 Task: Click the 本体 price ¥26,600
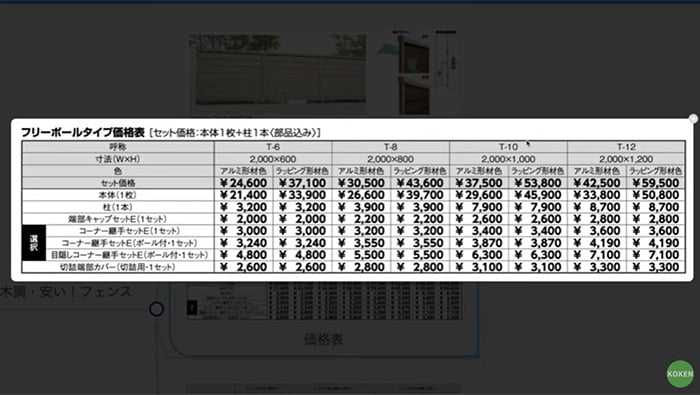pyautogui.click(x=361, y=195)
